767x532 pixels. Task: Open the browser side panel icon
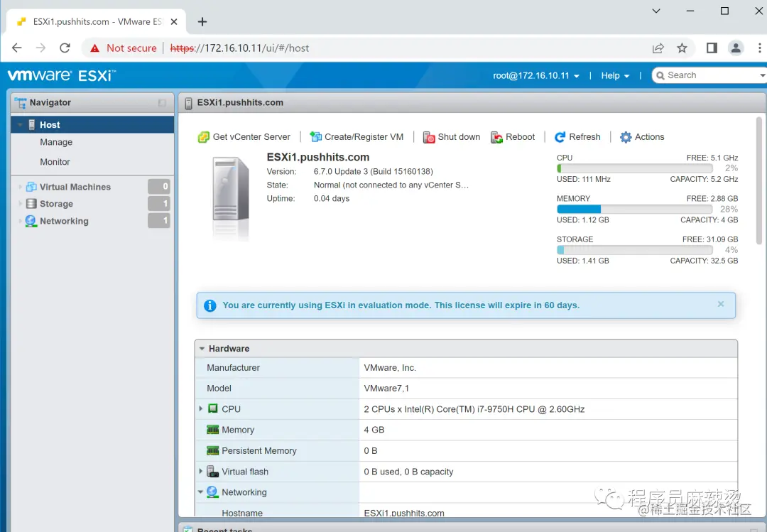tap(712, 48)
